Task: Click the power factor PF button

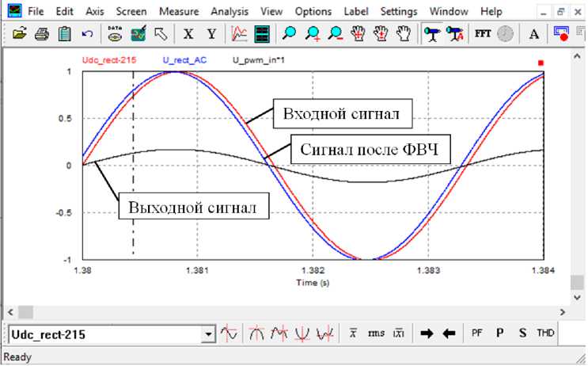Action: pos(476,334)
